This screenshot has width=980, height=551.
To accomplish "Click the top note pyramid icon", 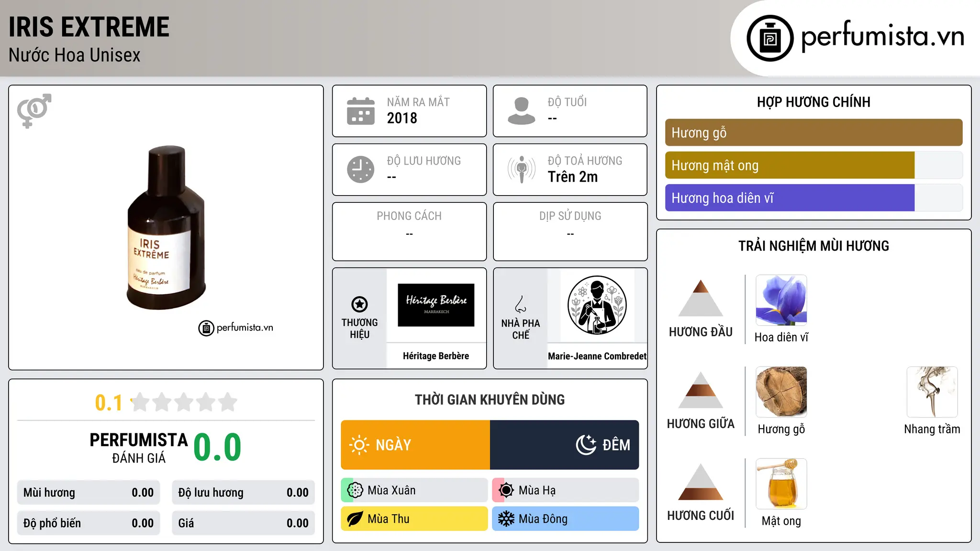I will (x=701, y=298).
